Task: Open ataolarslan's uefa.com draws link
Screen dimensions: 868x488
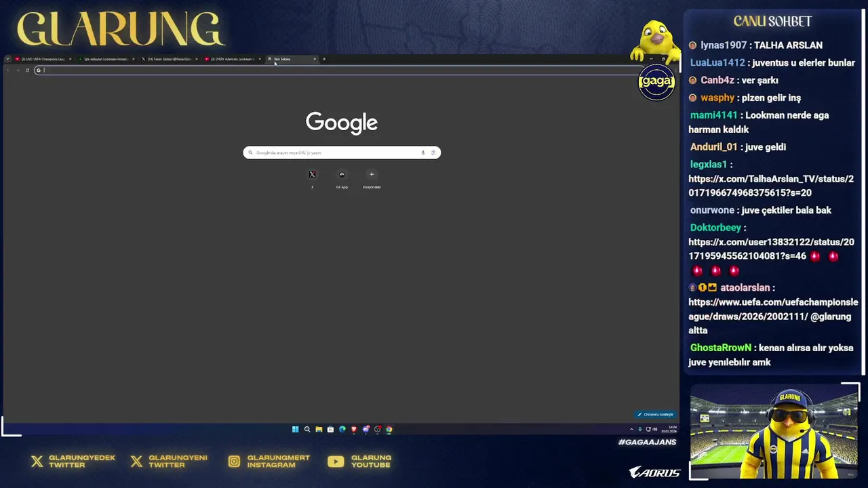Action: click(773, 309)
